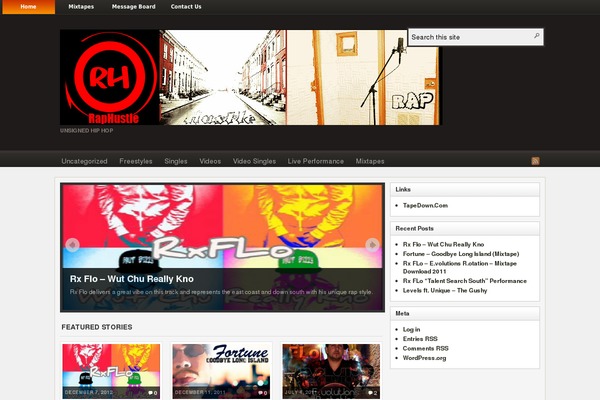
Task: Go to previous slide arrow
Action: click(72, 245)
